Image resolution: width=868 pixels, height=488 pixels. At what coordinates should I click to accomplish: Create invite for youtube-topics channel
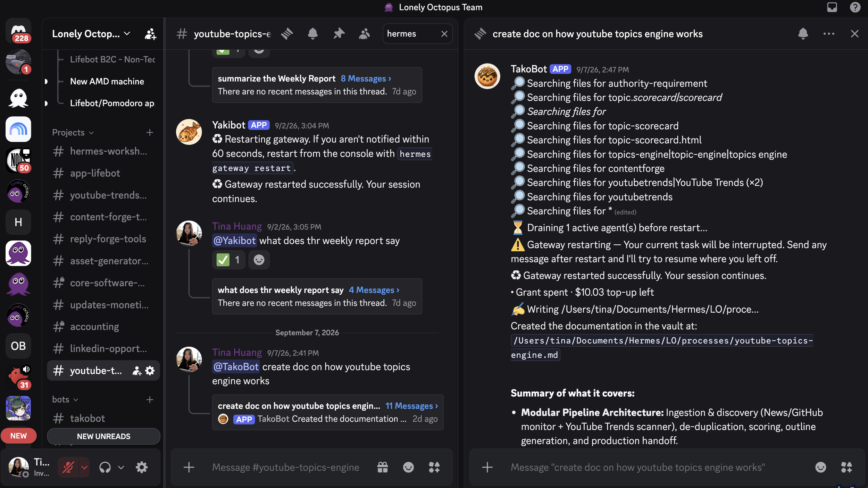tap(137, 371)
